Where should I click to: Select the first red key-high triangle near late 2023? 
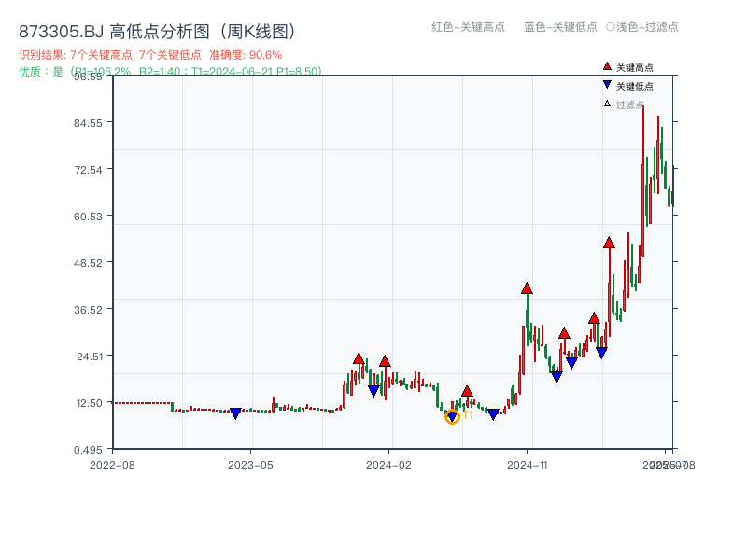[357, 357]
